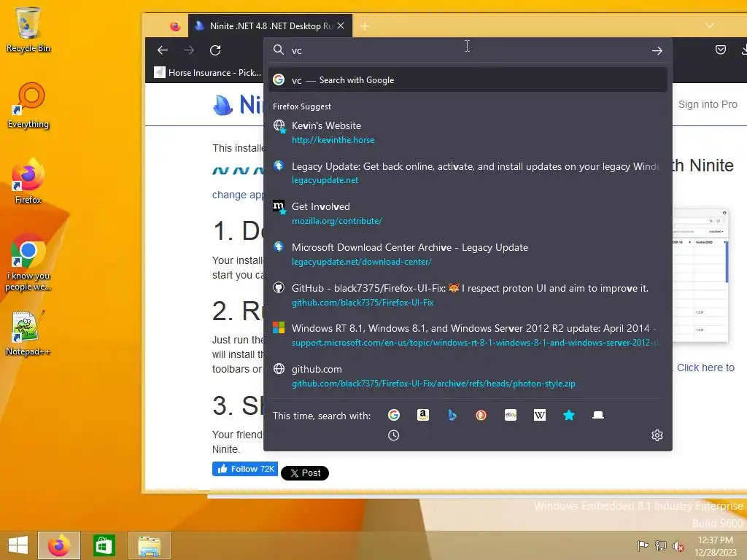Search with eBay one-off engine icon
747x560 pixels.
coord(510,415)
